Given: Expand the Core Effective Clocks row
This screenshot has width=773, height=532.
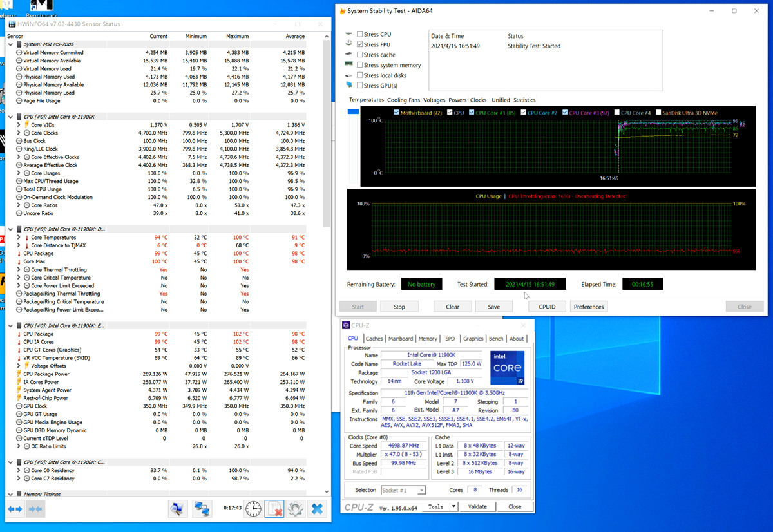Looking at the screenshot, I should pos(19,157).
